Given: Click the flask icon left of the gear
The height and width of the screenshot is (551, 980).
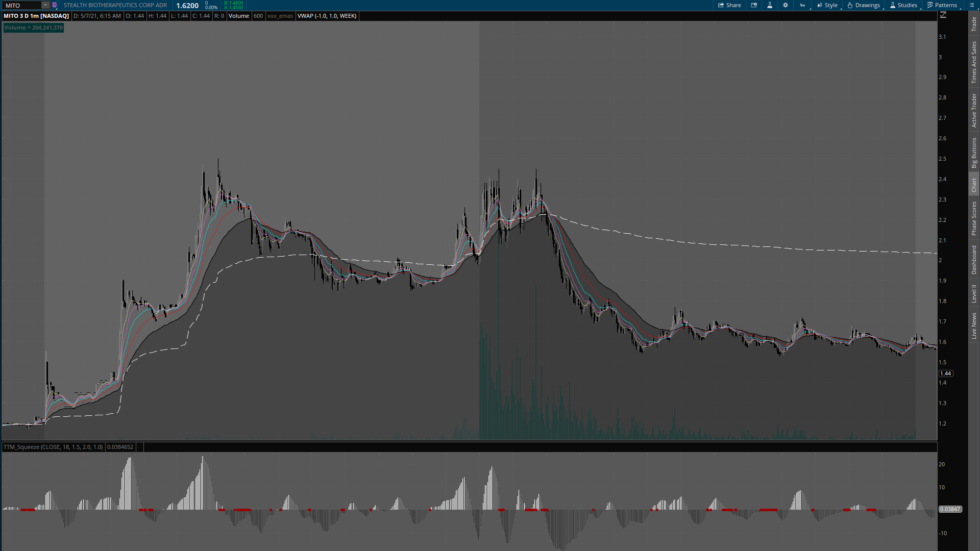Looking at the screenshot, I should (x=770, y=5).
